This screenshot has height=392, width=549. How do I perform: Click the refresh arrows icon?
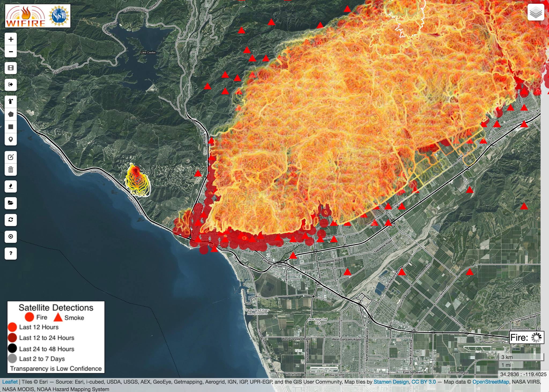[x=11, y=220]
